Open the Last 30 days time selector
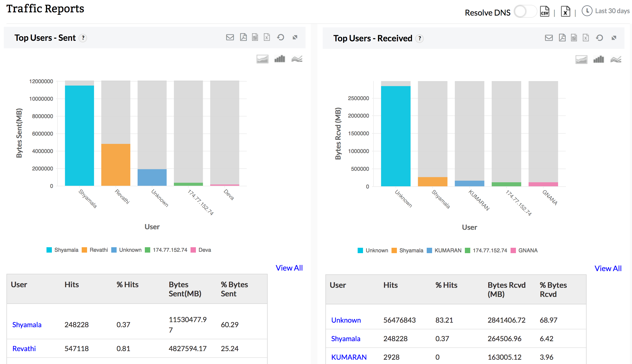The image size is (632, 364). pos(606,11)
